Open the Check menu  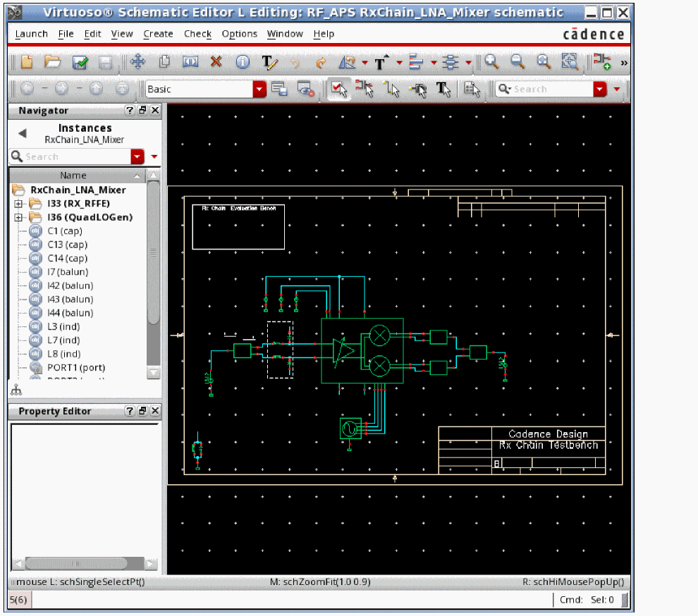pos(197,34)
